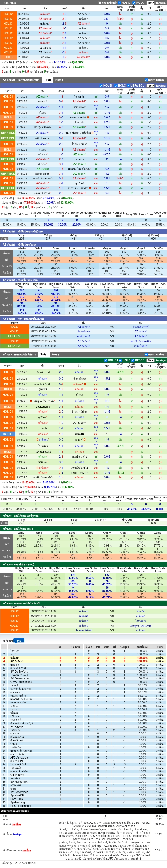
Task: Open the 3-2 score of head-to-head 25/05/25
Action: [x=64, y=19]
